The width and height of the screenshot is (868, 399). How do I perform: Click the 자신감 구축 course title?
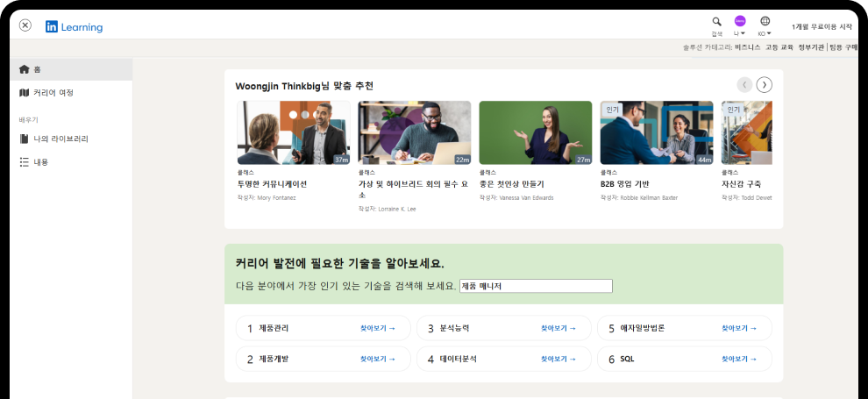741,184
